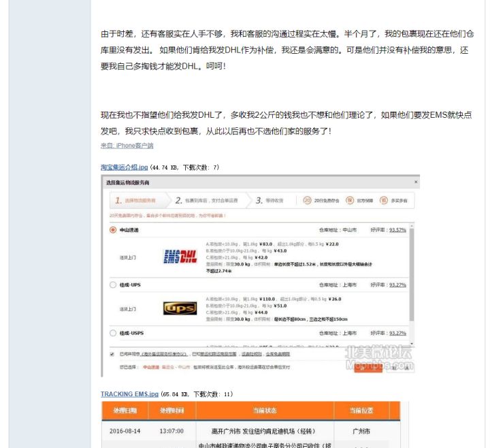Open the TRACKING EMS.jpg attachment link
This screenshot has height=448, width=490.
tap(129, 394)
